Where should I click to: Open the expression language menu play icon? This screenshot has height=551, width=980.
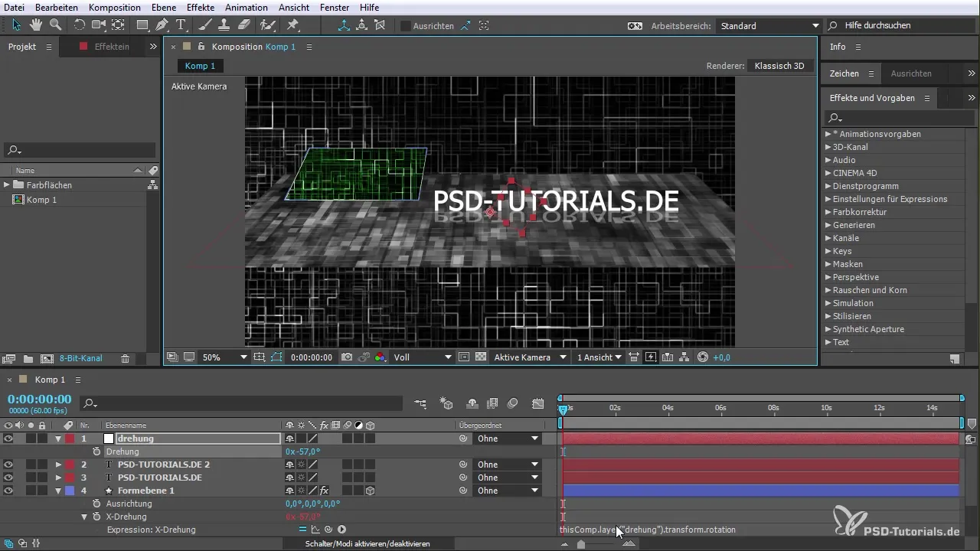(341, 530)
